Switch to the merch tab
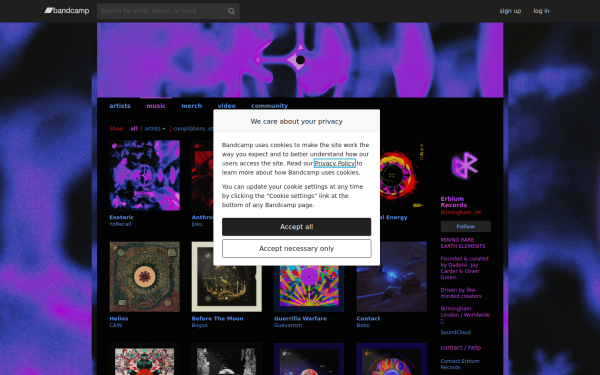The image size is (600, 375). 191,106
